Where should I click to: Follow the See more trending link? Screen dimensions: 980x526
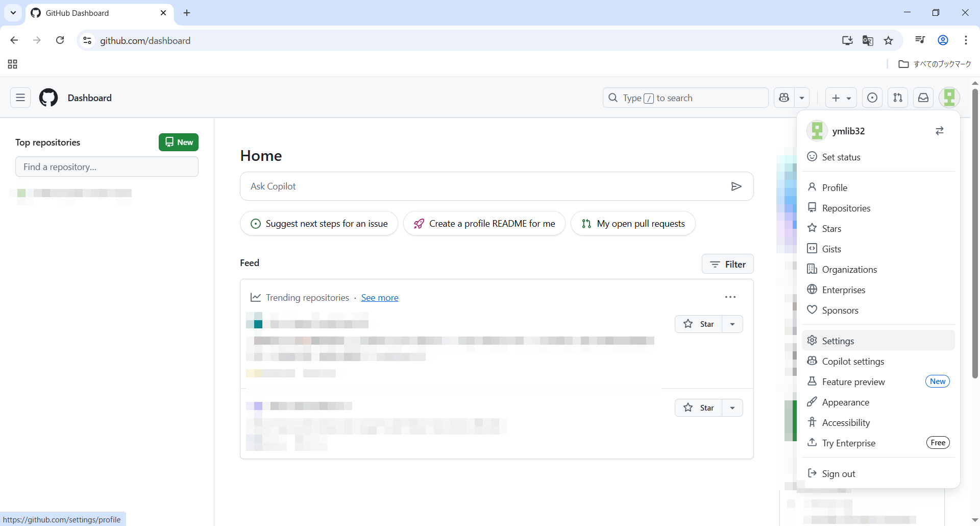380,298
